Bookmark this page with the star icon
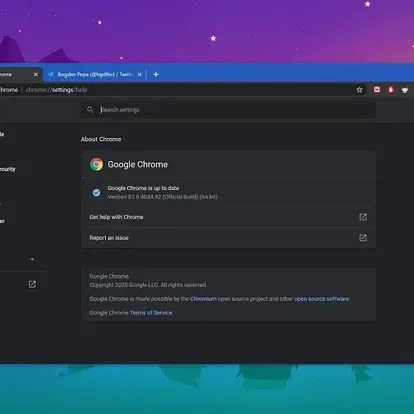The width and height of the screenshot is (414, 414). coord(359,90)
